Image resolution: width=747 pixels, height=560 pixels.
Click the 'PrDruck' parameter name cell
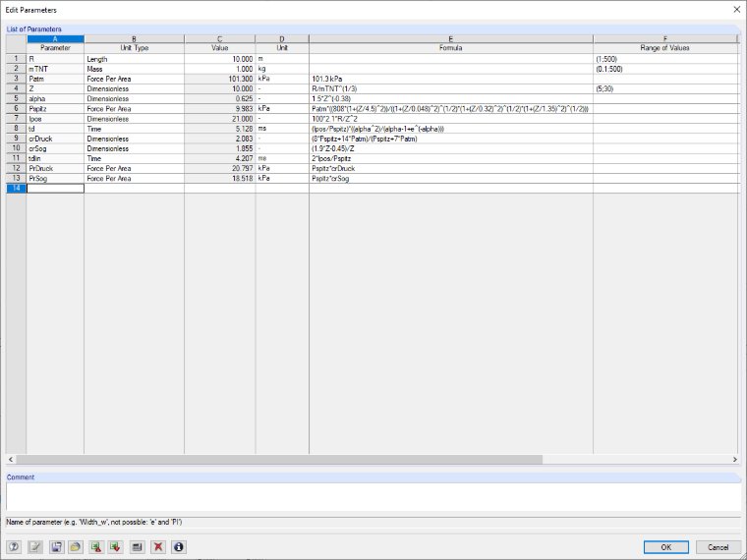[55, 169]
